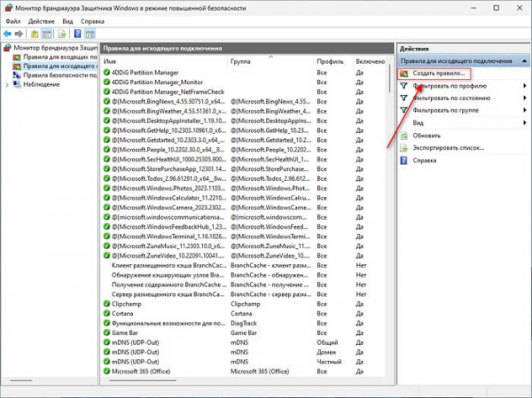Click green check icon of Microsoft 365 (Office)
Viewport: 532px width, 398px height.
(106, 371)
